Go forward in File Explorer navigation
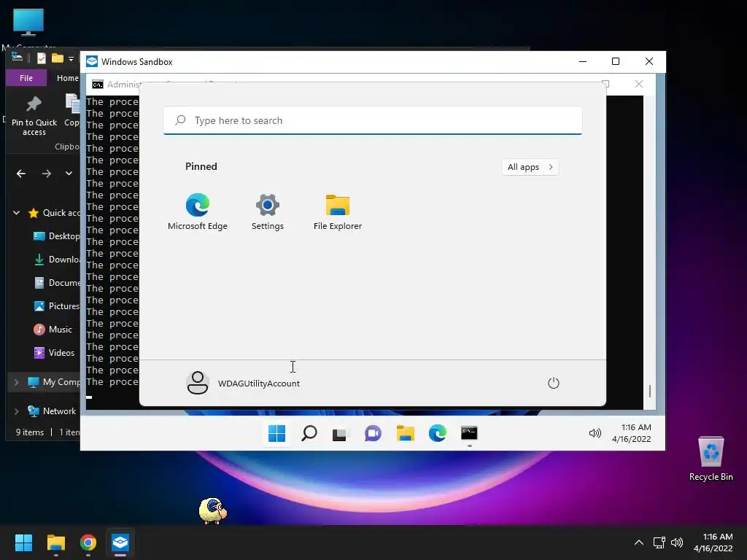The height and width of the screenshot is (560, 747). [x=46, y=174]
